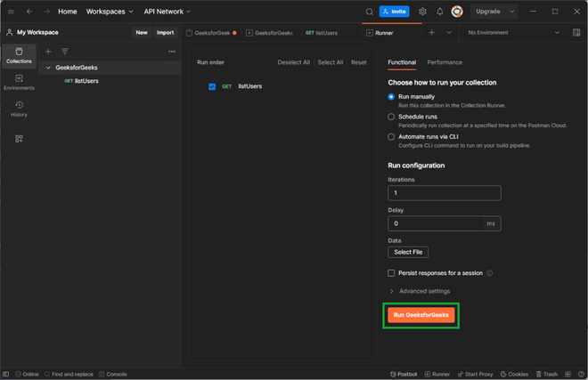Expand Advanced settings
Viewport: 588px width, 380px height.
[420, 291]
